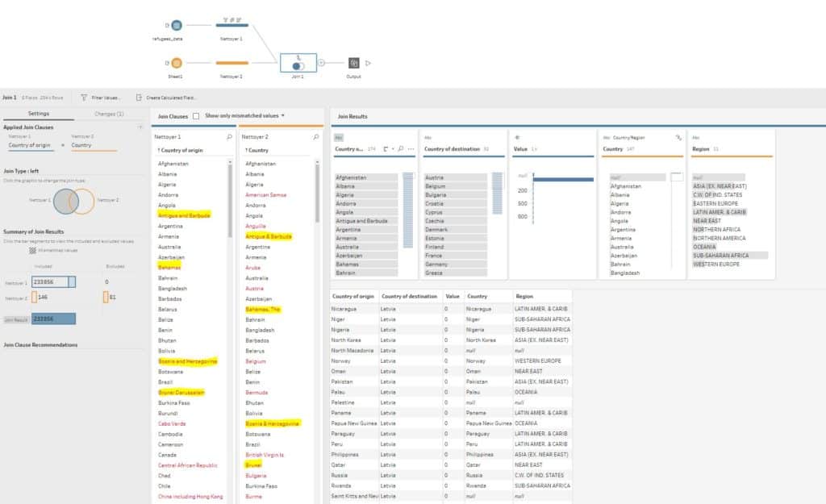Click the add join clause plus icon

click(x=140, y=127)
